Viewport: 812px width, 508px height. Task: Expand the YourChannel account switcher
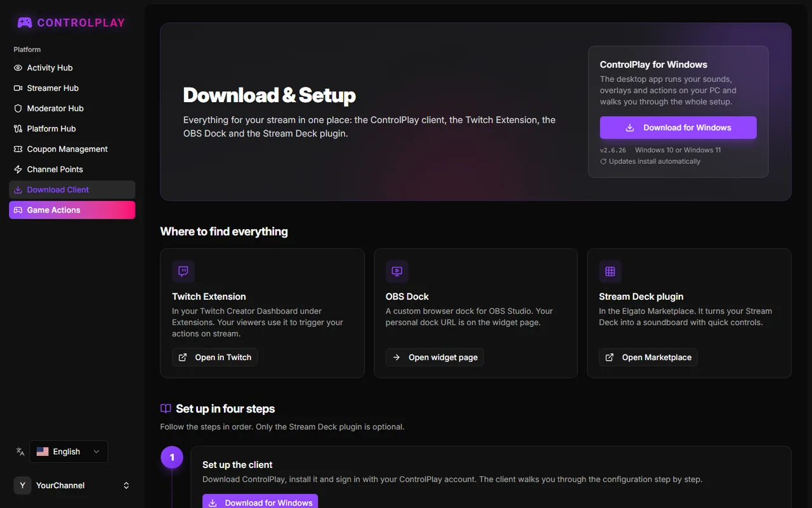126,485
